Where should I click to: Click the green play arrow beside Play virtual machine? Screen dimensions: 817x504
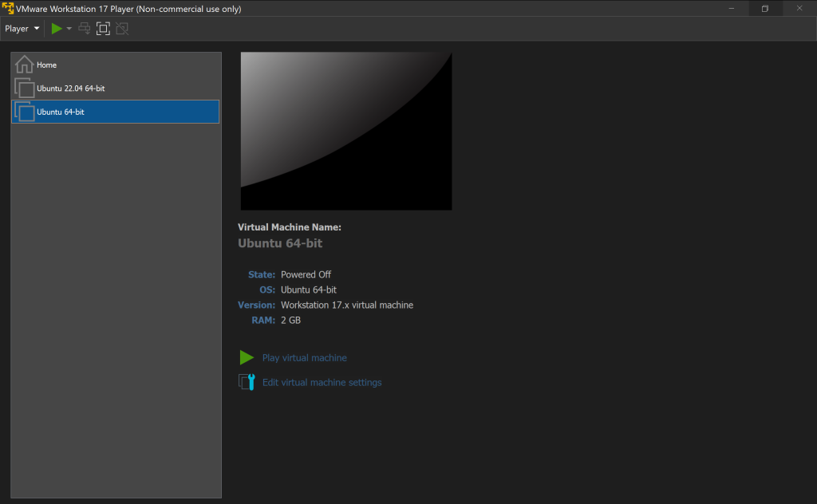[x=247, y=358]
